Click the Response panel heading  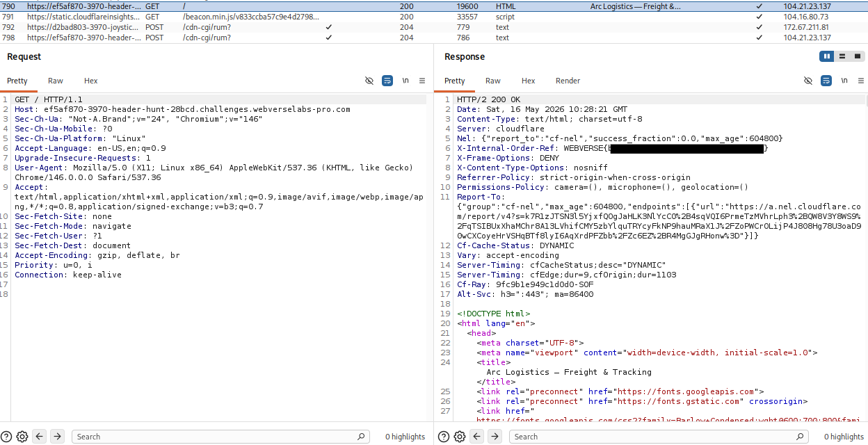465,56
